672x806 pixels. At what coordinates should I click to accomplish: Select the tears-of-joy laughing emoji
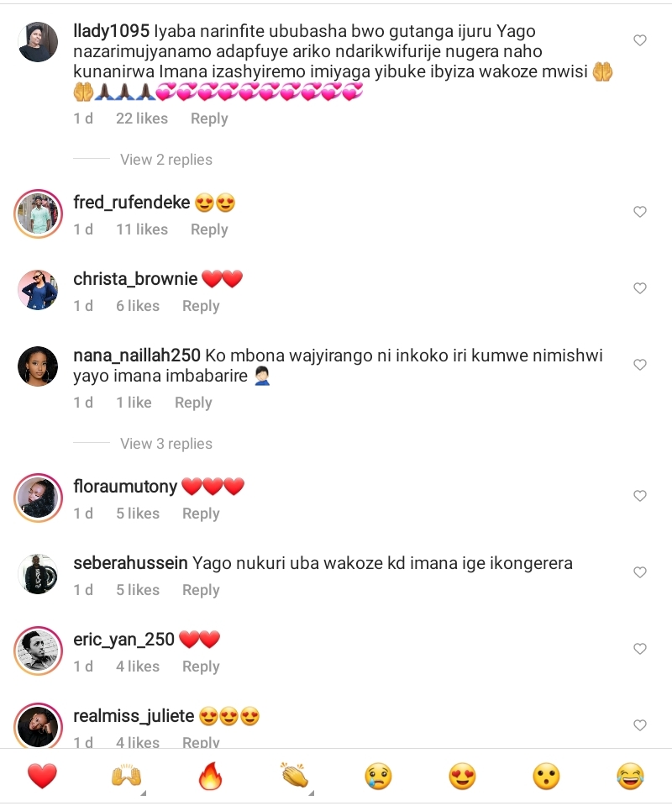(630, 776)
